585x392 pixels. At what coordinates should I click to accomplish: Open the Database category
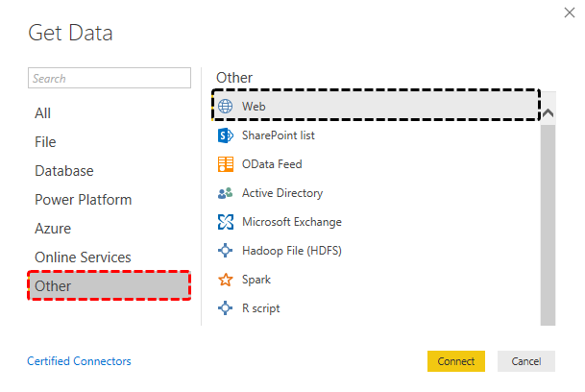click(64, 171)
